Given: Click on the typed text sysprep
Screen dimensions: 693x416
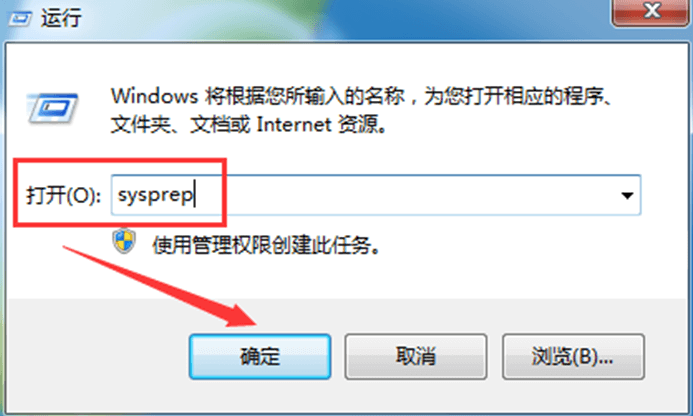Looking at the screenshot, I should point(155,195).
